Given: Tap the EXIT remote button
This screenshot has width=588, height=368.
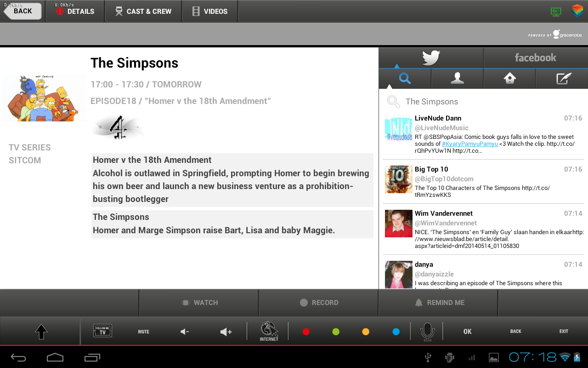Looking at the screenshot, I should pyautogui.click(x=564, y=332).
